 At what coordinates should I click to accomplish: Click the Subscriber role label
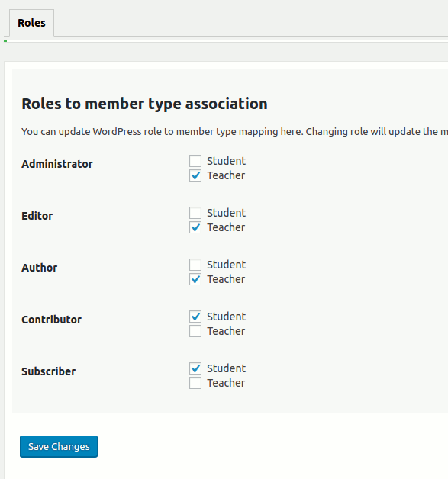48,371
